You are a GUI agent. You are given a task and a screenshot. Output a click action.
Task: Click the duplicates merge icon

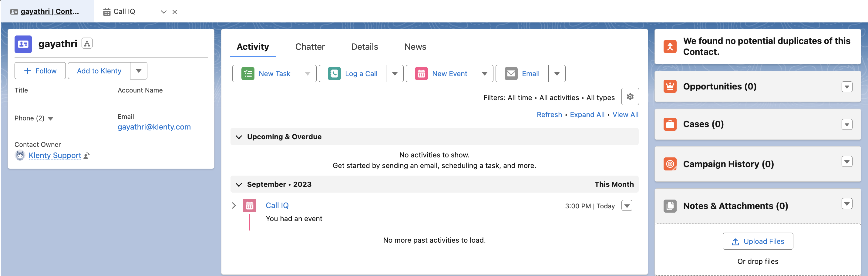pos(670,46)
